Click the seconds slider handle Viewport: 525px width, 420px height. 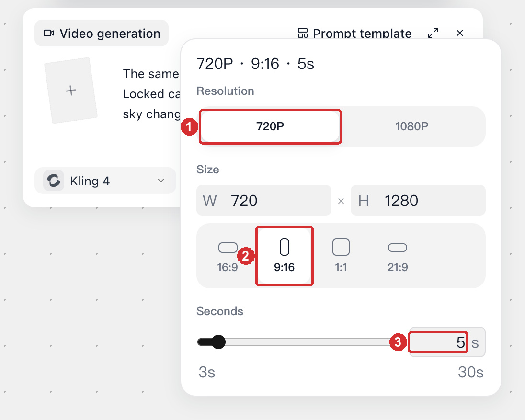coord(218,342)
